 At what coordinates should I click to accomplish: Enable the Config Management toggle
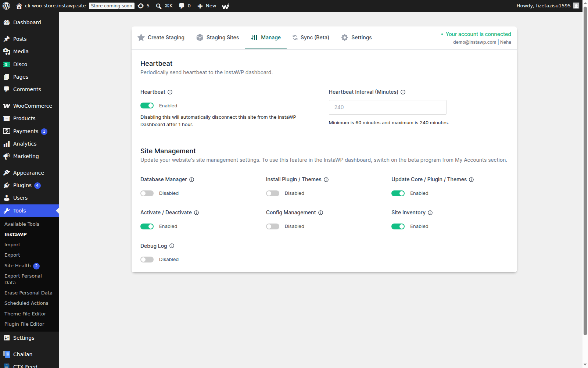(273, 226)
